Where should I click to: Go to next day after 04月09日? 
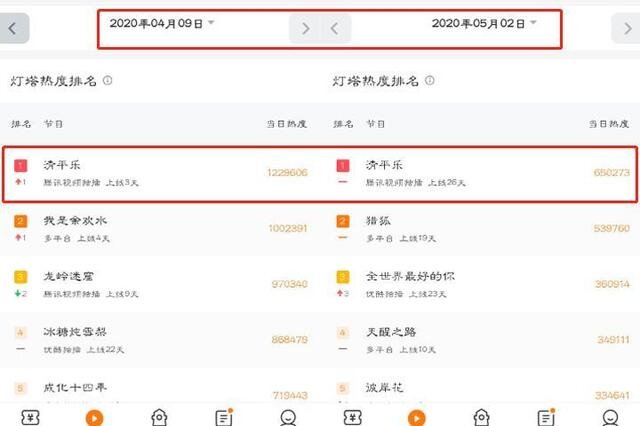click(x=305, y=28)
